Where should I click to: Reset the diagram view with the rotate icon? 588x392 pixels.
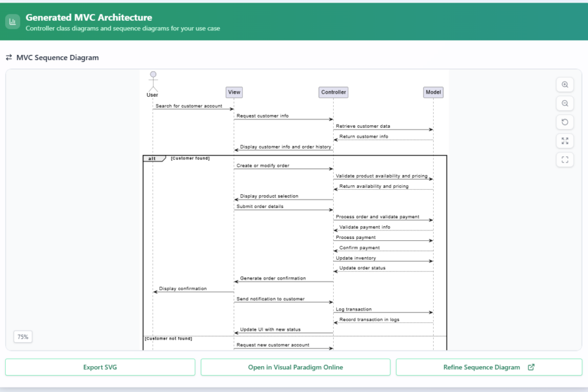565,122
